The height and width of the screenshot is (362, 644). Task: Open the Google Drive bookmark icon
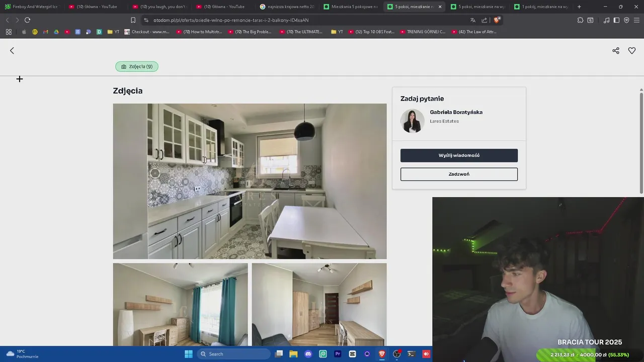coord(56,32)
